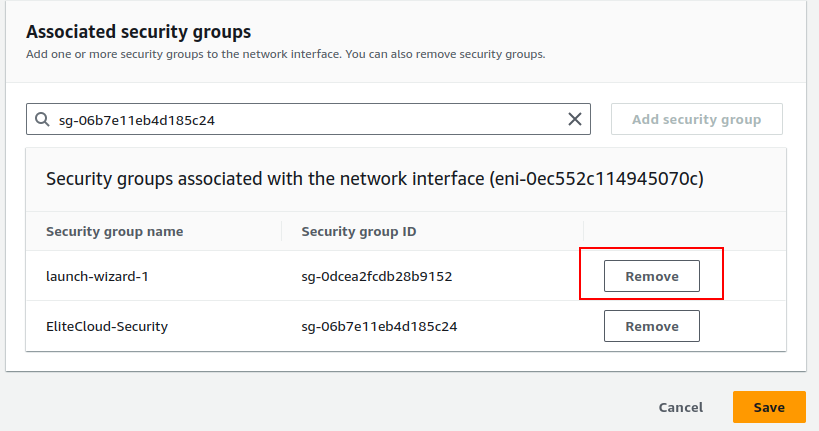Clear the security group search field
The height and width of the screenshot is (431, 819).
(575, 119)
